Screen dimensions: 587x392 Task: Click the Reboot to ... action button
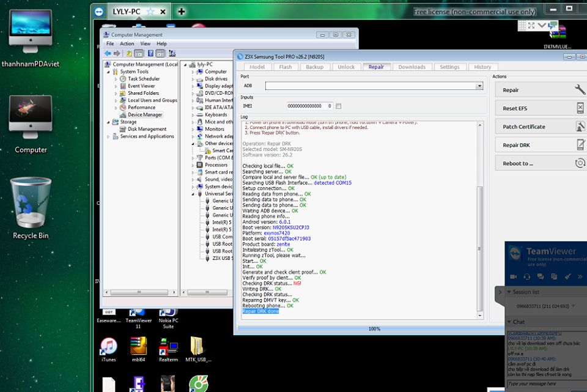tap(540, 163)
